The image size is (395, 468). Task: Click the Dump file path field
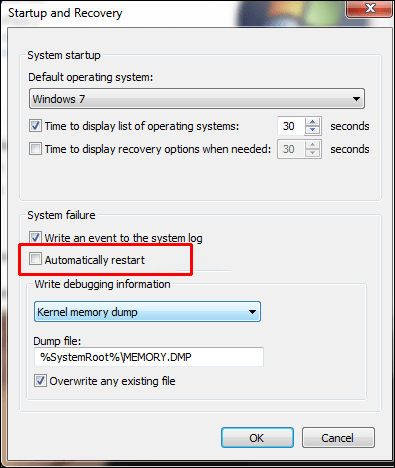pyautogui.click(x=149, y=357)
